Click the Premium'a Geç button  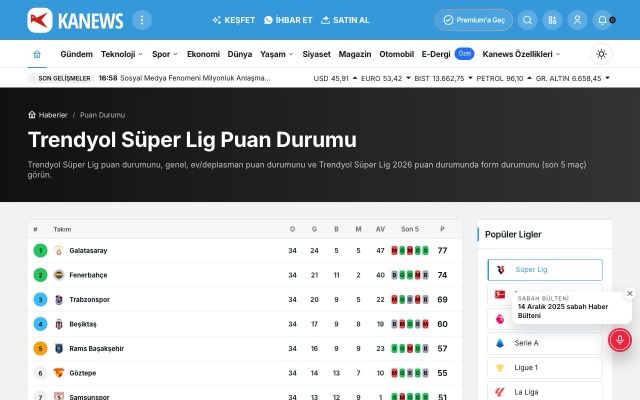473,20
